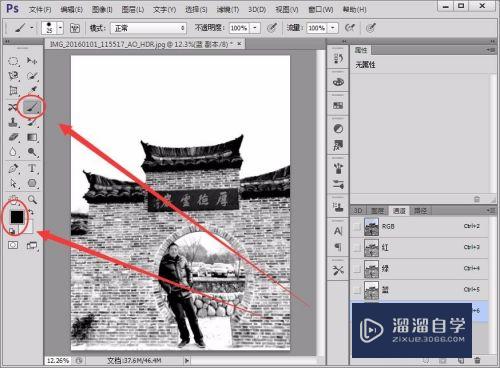Open the tool preset picker arrow
The height and width of the screenshot is (368, 500).
(32, 28)
